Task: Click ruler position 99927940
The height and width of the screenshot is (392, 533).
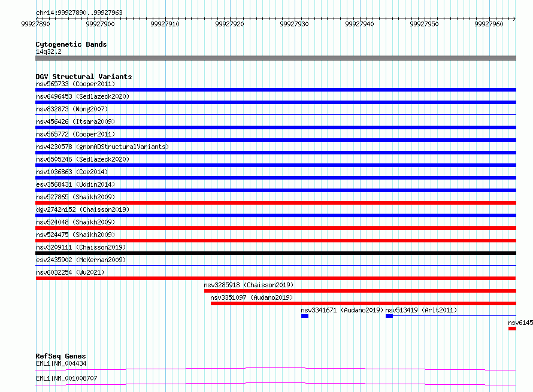Action: pyautogui.click(x=359, y=24)
